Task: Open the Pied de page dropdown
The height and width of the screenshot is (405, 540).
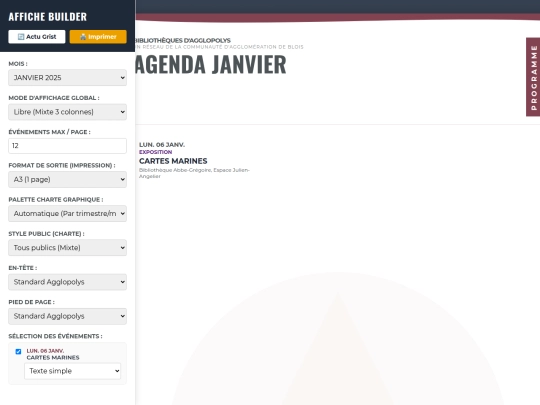Action: [68, 316]
